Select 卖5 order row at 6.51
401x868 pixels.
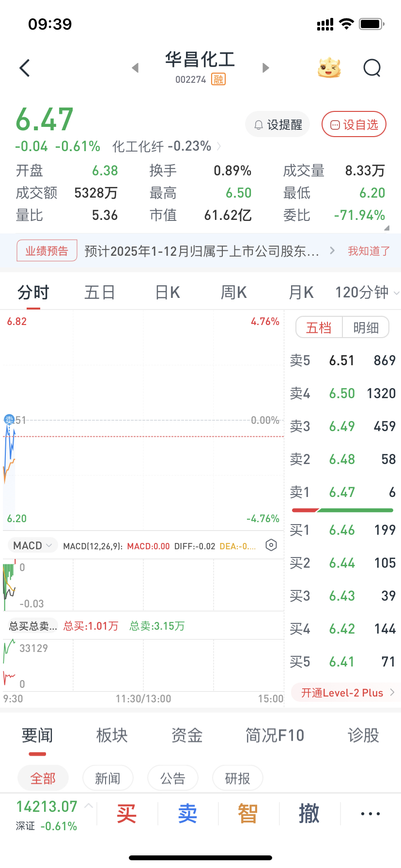(342, 360)
